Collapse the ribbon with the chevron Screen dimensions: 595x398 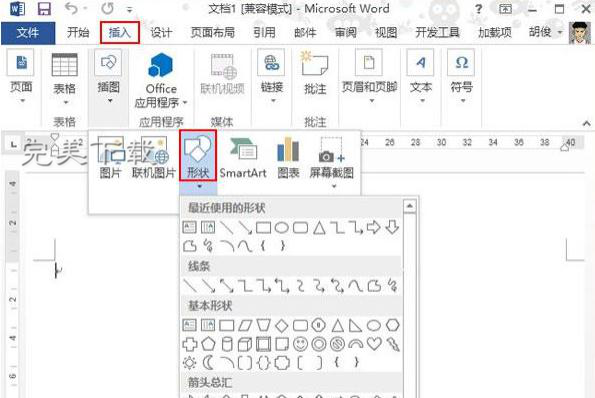tap(586, 123)
